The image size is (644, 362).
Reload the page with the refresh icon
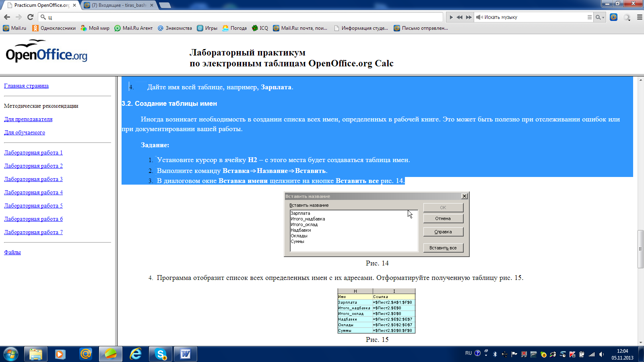[x=30, y=17]
